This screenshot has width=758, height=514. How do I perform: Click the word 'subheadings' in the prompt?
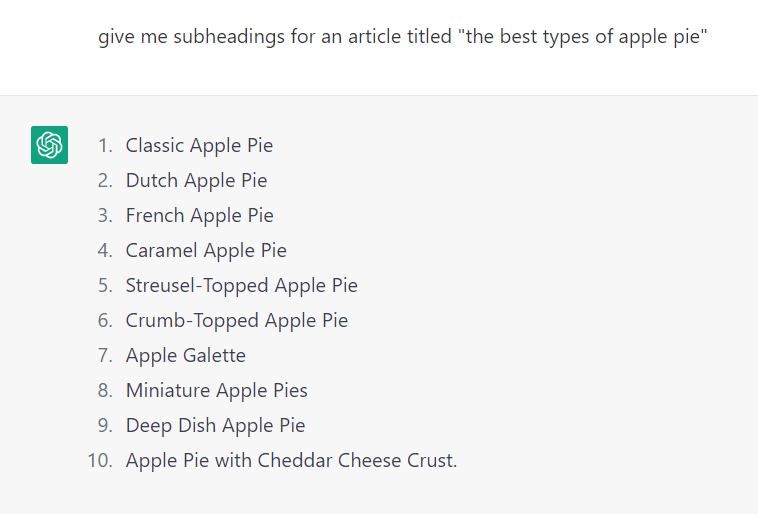(x=229, y=37)
